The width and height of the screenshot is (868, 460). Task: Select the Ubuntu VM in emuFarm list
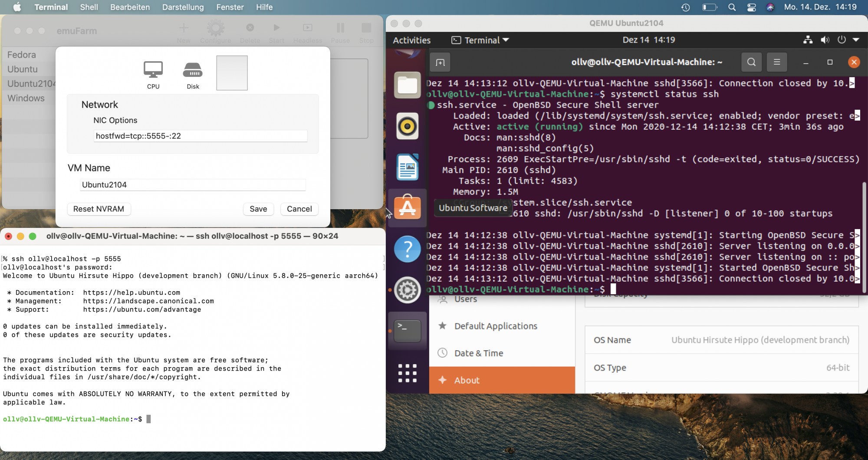pyautogui.click(x=23, y=69)
